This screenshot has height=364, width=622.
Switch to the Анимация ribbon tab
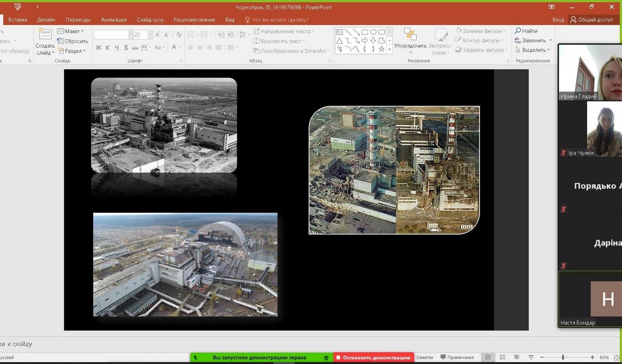113,20
